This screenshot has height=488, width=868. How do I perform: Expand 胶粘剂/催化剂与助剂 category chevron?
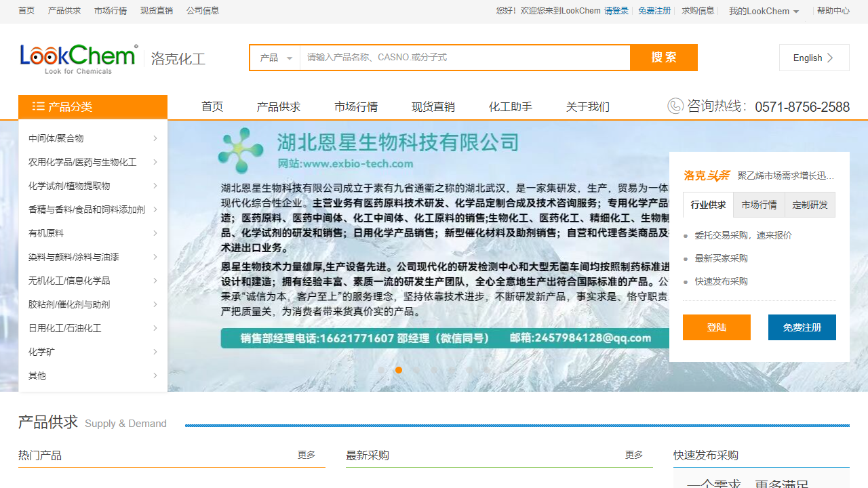pos(155,304)
